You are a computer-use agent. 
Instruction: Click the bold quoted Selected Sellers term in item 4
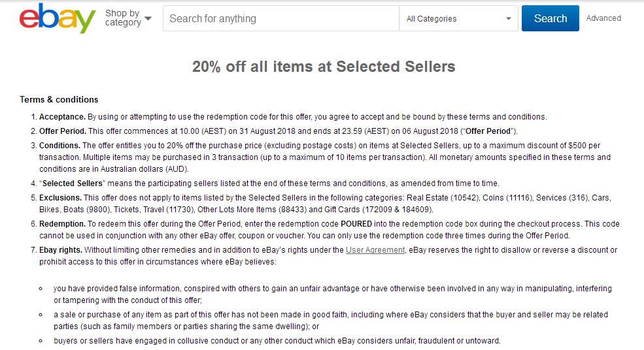click(x=73, y=183)
